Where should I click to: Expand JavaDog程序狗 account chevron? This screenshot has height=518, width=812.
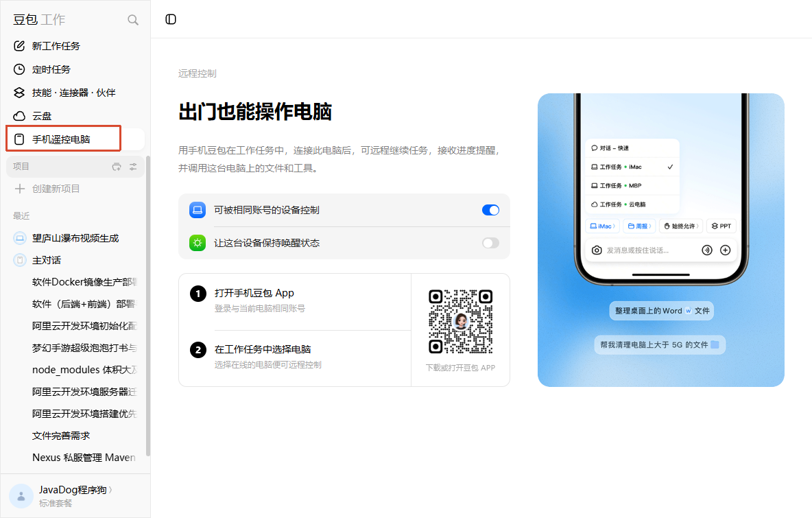tap(110, 490)
